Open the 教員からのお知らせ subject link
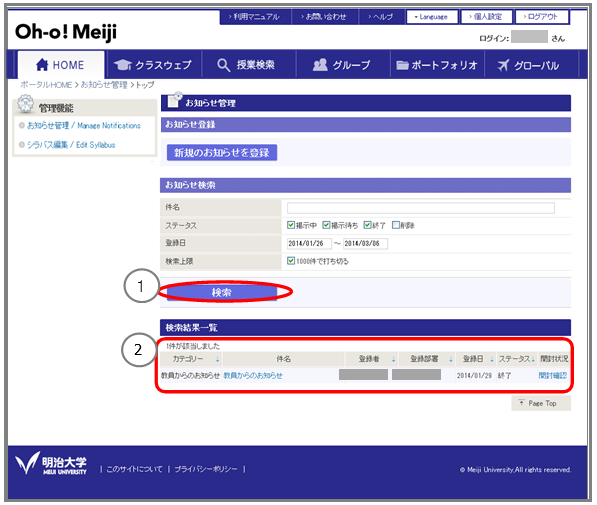 pyautogui.click(x=253, y=376)
